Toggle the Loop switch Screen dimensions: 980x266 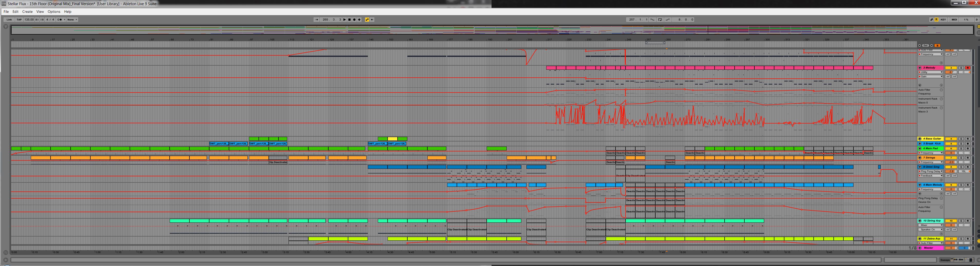[660, 20]
